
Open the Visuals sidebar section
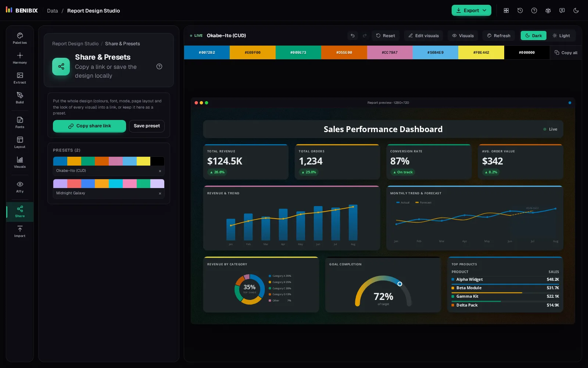(x=20, y=162)
